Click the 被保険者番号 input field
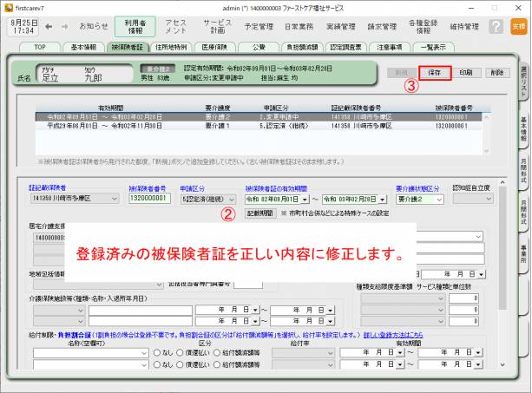The width and height of the screenshot is (532, 393). pos(151,199)
